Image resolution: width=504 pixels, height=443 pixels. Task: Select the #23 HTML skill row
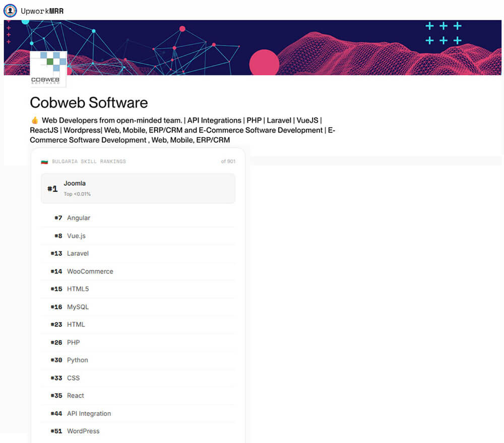[138, 324]
